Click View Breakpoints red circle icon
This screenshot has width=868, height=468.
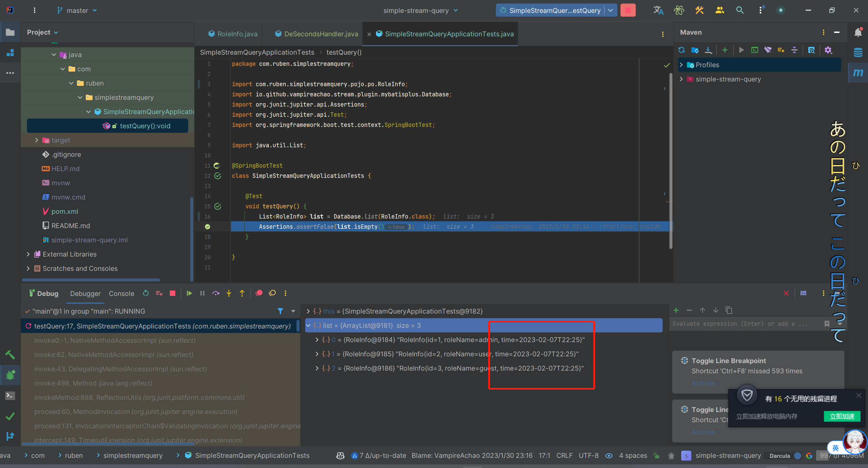(259, 293)
